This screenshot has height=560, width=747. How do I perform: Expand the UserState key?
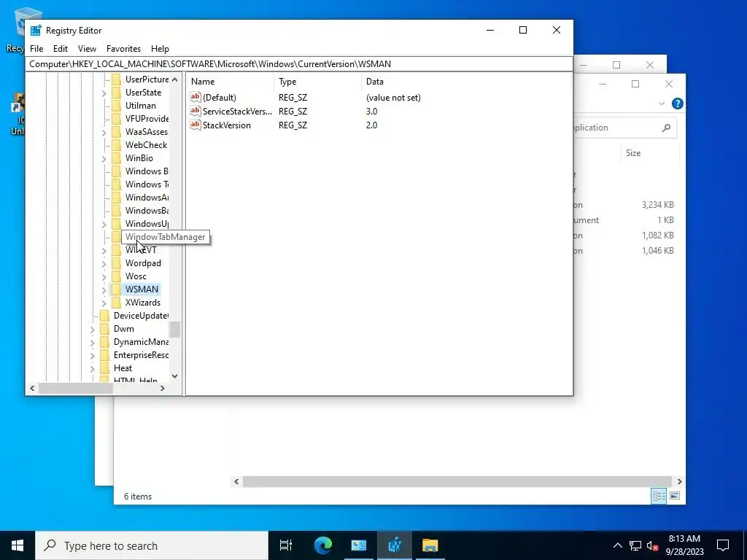tap(104, 93)
